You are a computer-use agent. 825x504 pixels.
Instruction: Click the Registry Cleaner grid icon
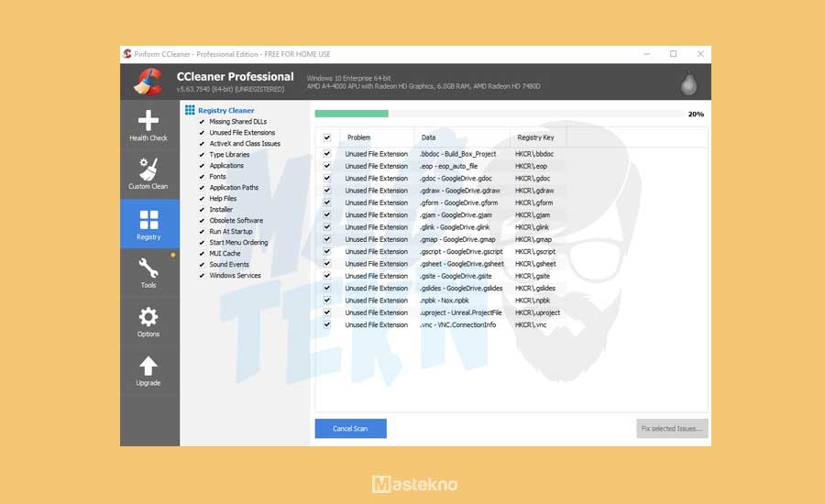(x=190, y=110)
